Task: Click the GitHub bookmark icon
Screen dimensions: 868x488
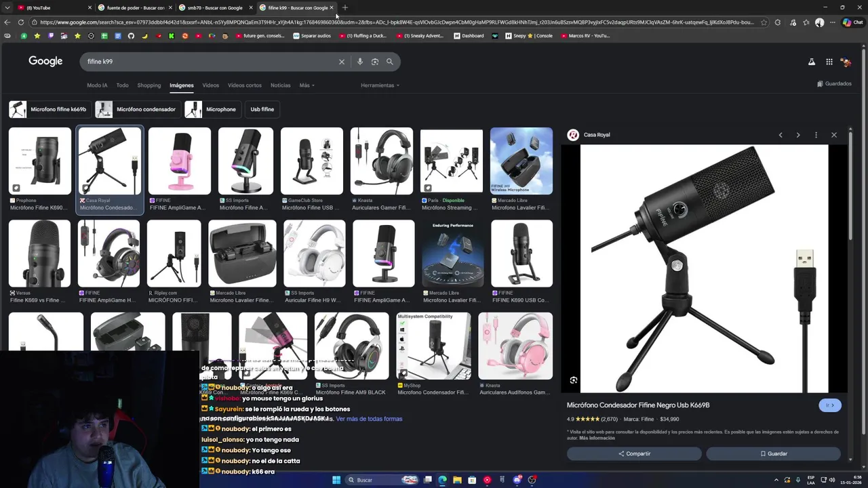Action: coord(131,36)
